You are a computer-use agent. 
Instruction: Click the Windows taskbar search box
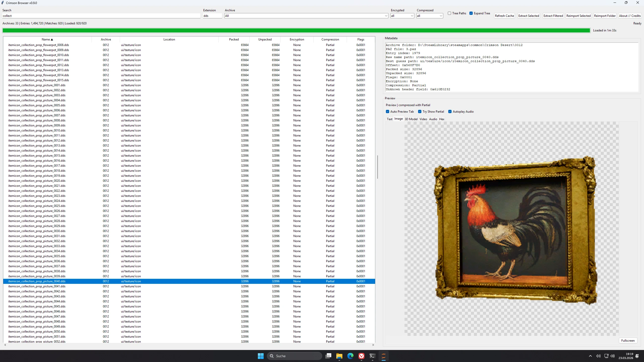click(x=294, y=356)
